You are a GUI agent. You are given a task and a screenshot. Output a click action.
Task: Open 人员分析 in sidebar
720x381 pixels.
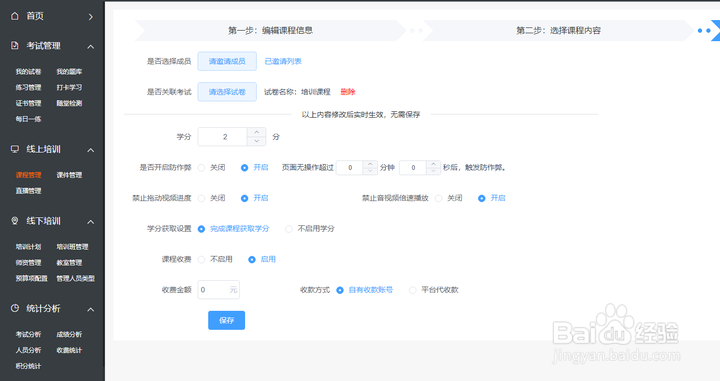28,350
